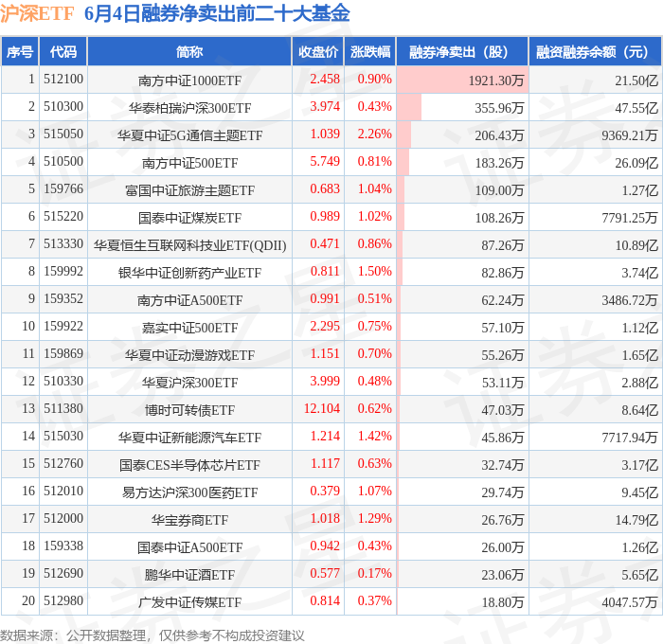Click code 511380
This screenshot has height=644, width=663.
tap(63, 408)
